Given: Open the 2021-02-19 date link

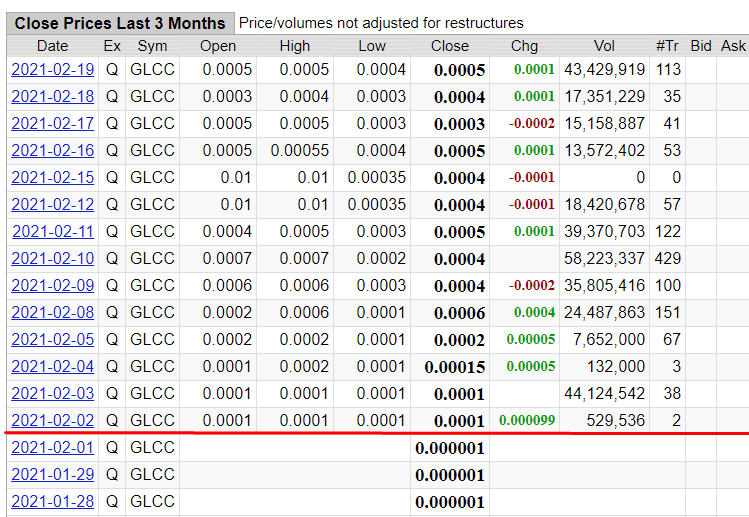Looking at the screenshot, I should click(x=52, y=70).
